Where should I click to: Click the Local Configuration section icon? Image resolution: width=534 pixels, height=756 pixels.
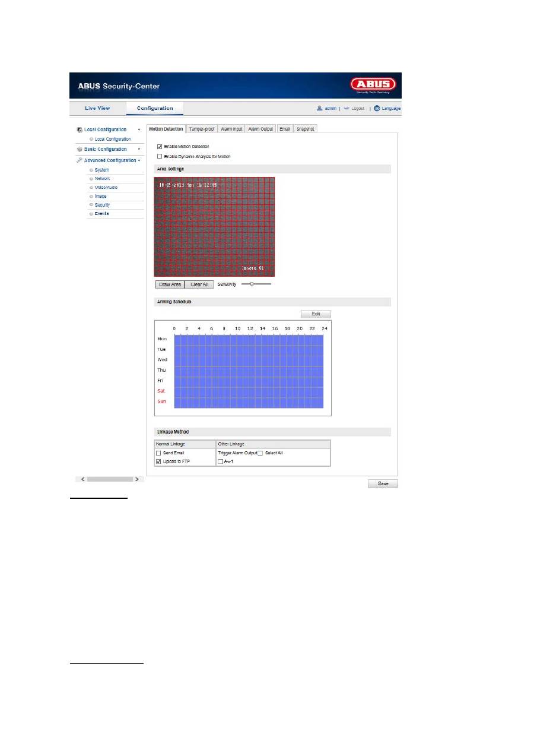(x=80, y=129)
